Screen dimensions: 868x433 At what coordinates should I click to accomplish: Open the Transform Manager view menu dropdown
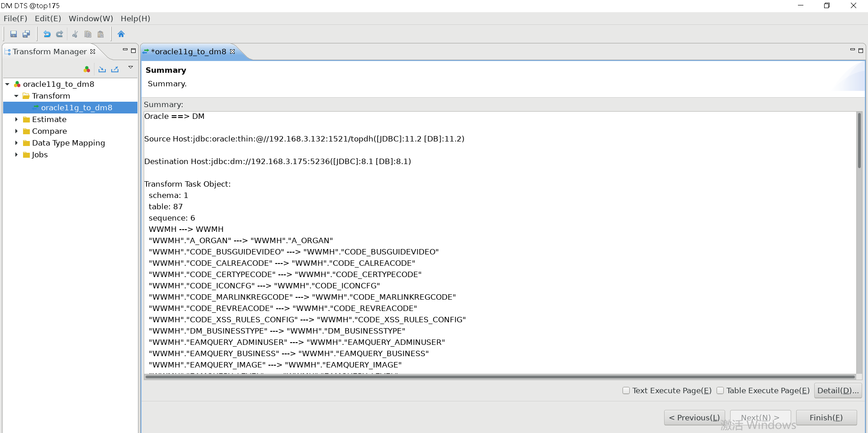click(131, 67)
